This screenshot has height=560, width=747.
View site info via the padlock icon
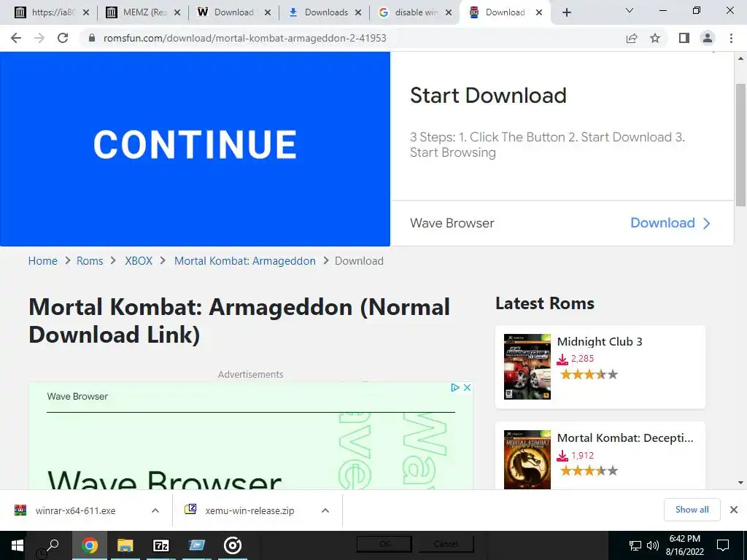point(93,38)
